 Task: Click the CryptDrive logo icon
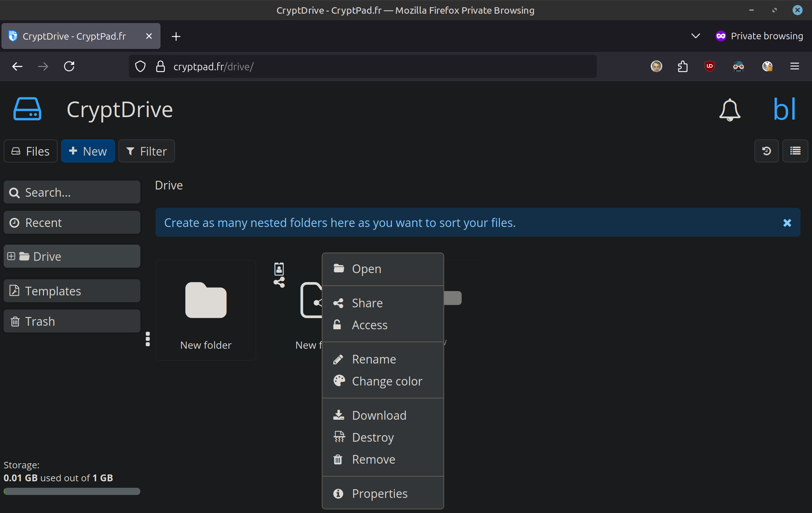[x=27, y=109]
